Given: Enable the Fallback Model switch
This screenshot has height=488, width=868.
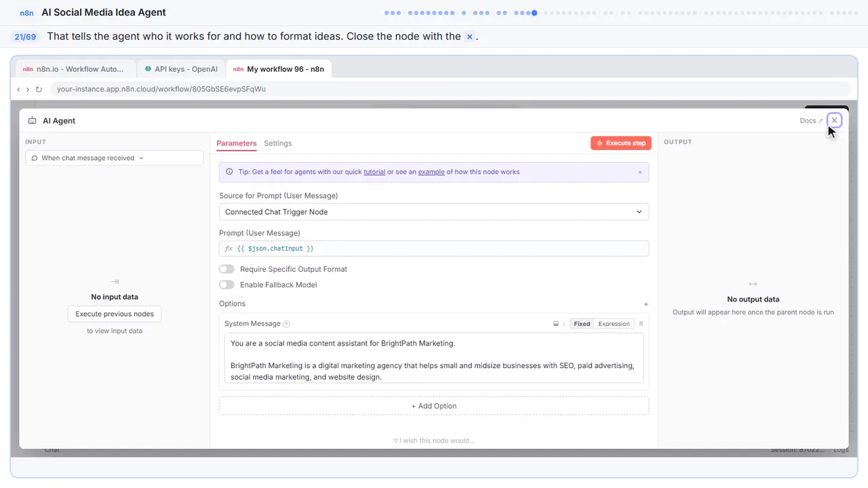Looking at the screenshot, I should [226, 285].
